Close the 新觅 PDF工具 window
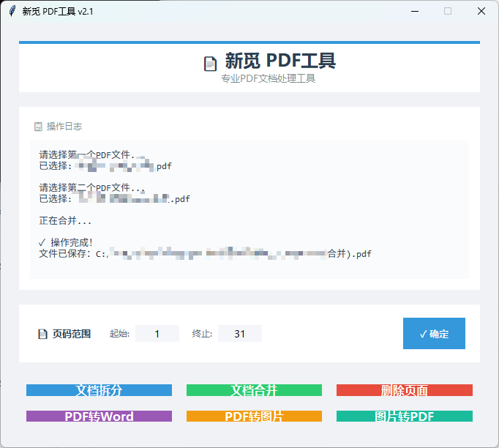 481,11
